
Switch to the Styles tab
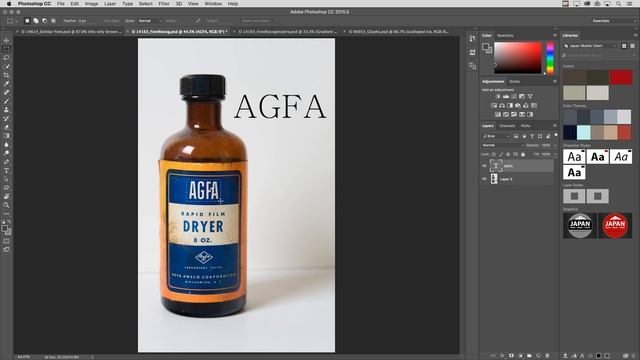(x=515, y=82)
